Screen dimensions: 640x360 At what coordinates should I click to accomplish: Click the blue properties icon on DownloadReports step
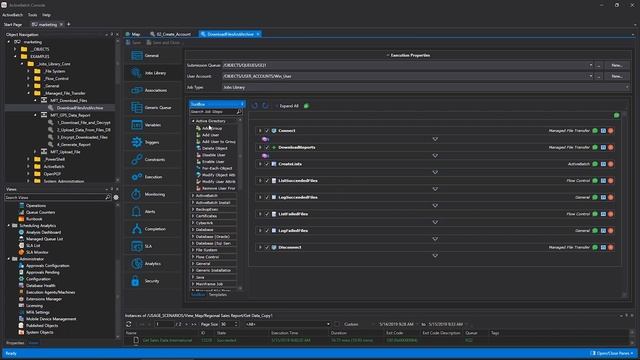(x=603, y=147)
